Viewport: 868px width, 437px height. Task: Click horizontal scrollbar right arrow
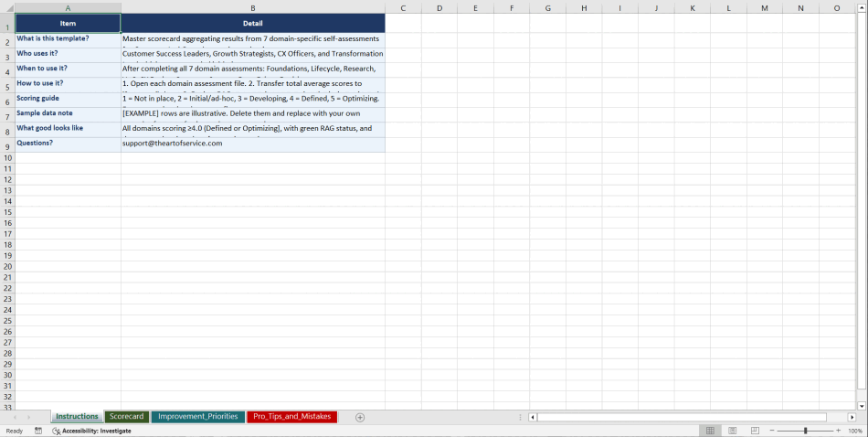852,417
